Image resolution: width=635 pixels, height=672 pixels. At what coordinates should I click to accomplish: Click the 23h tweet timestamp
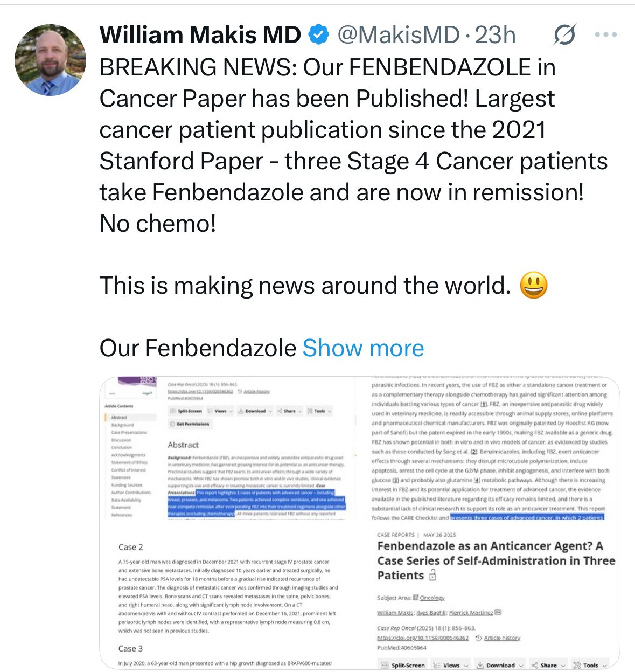(495, 36)
